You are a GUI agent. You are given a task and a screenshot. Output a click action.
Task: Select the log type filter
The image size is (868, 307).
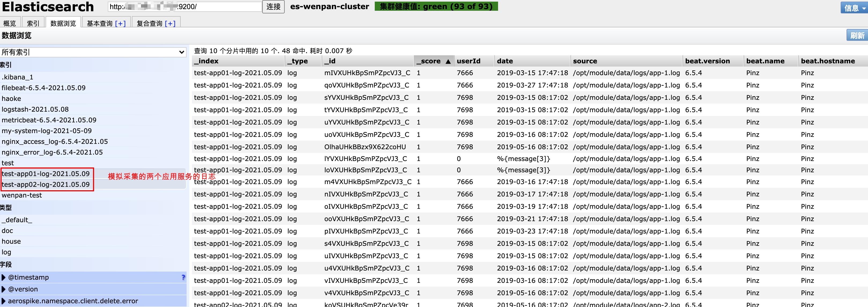[x=93, y=252]
